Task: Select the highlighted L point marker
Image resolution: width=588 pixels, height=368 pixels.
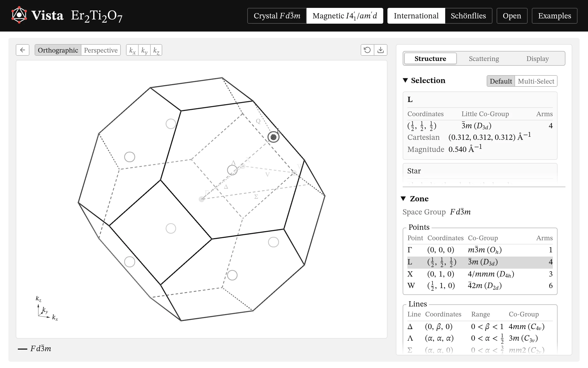Action: tap(273, 137)
